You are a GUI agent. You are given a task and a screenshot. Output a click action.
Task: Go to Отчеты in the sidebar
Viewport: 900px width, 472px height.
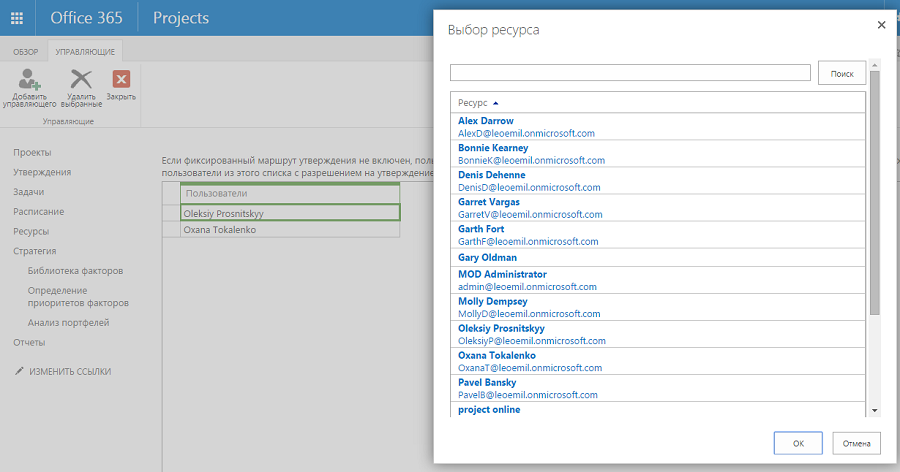(29, 342)
